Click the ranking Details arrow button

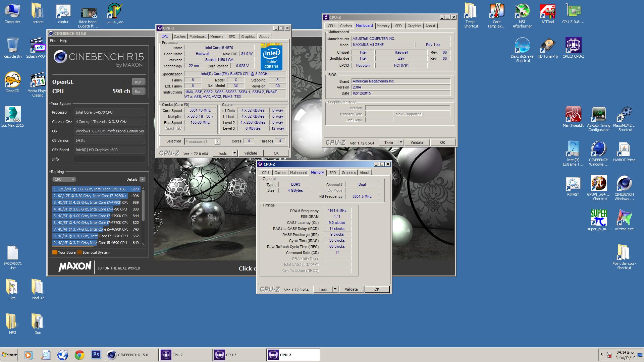click(143, 179)
